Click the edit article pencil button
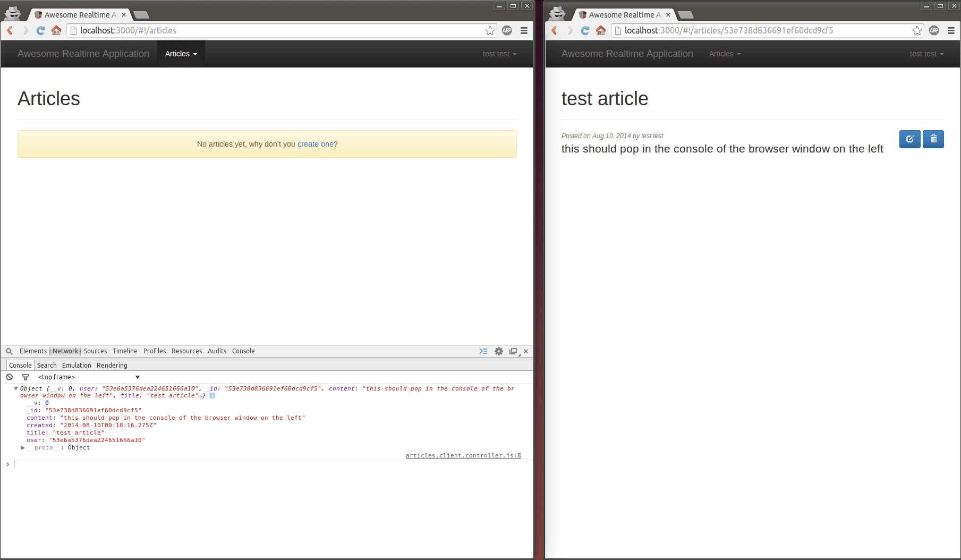This screenshot has height=560, width=961. [x=909, y=139]
